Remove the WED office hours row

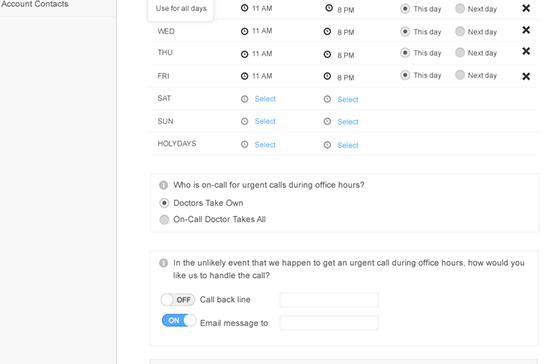(526, 30)
